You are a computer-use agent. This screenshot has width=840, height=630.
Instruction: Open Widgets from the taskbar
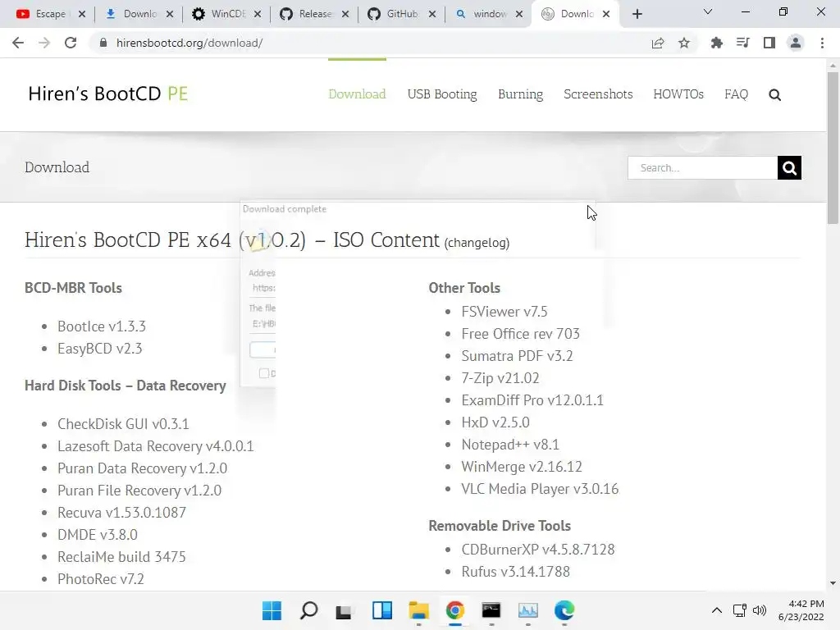[382, 610]
